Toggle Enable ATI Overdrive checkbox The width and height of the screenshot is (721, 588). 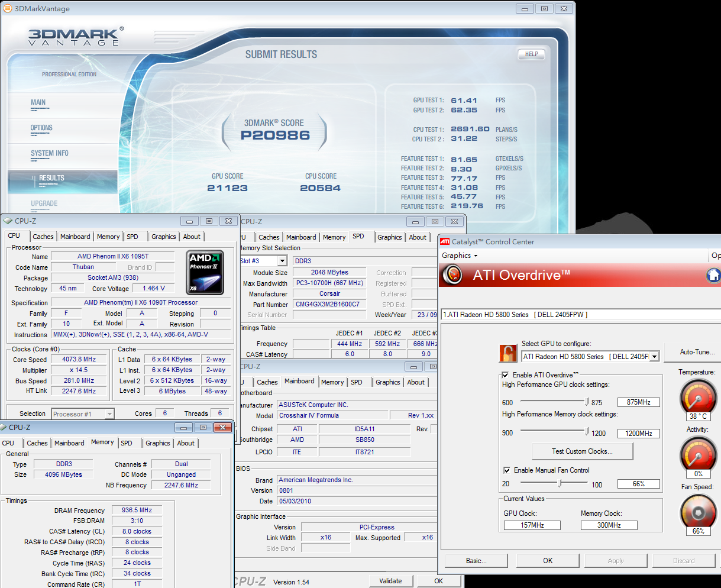(505, 375)
